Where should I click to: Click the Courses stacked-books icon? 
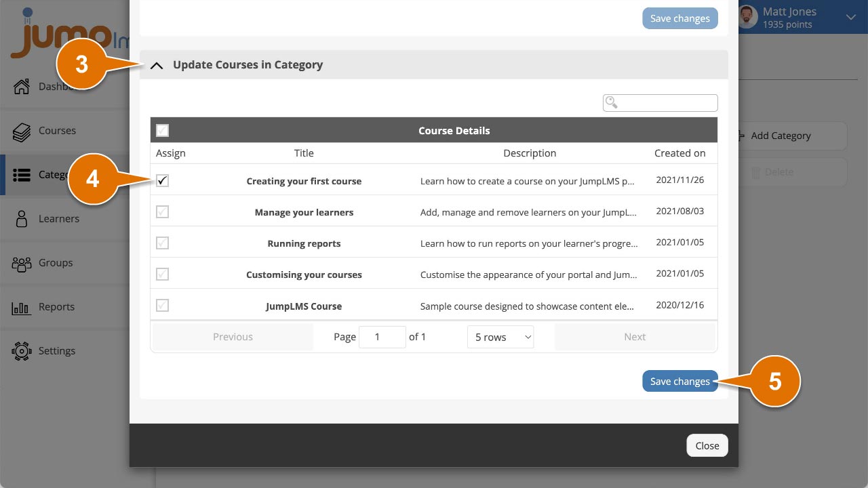22,131
